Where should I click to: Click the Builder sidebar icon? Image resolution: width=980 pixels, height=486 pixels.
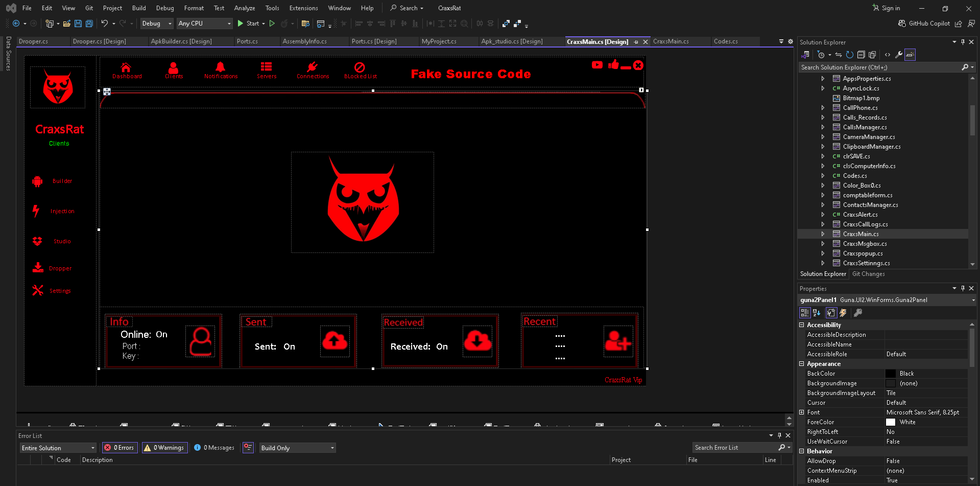tap(37, 180)
